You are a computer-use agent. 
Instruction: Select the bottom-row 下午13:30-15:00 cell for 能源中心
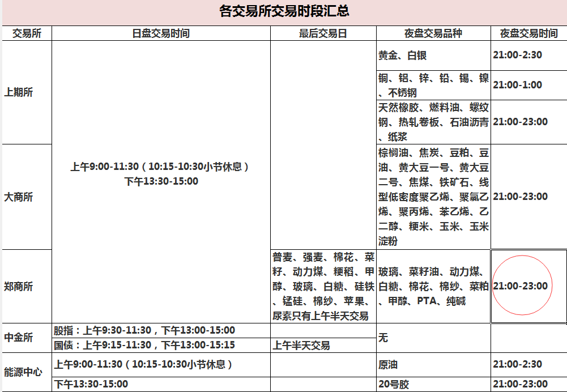pos(161,384)
